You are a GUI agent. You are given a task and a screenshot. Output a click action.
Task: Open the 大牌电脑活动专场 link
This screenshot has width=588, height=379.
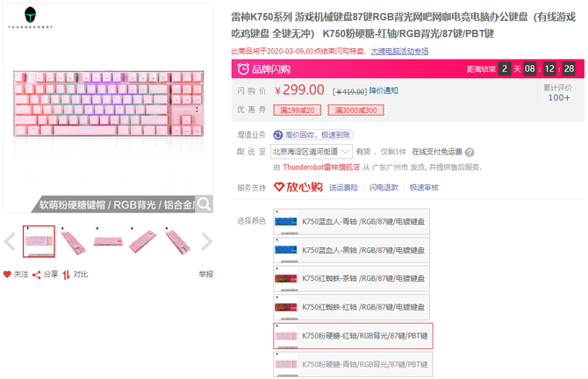(x=399, y=52)
